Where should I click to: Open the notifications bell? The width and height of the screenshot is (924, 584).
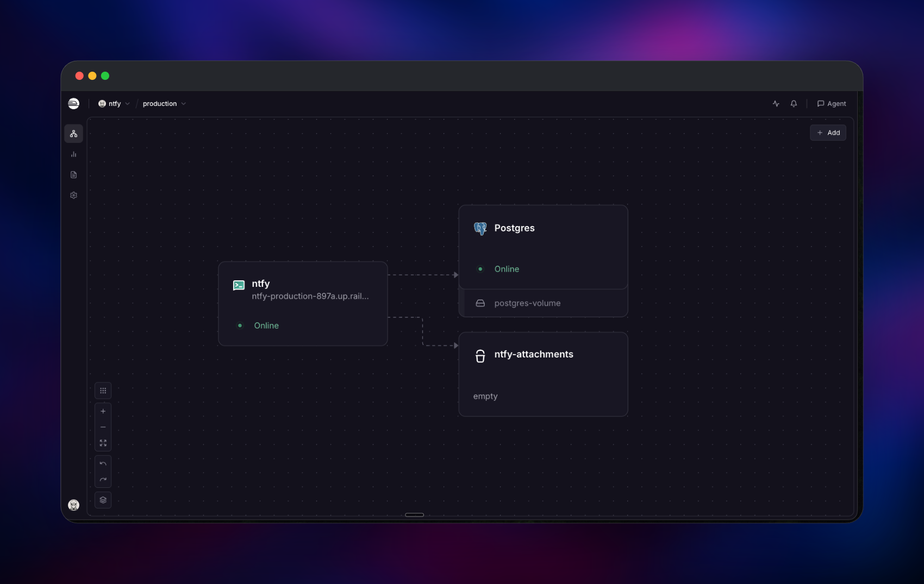794,104
